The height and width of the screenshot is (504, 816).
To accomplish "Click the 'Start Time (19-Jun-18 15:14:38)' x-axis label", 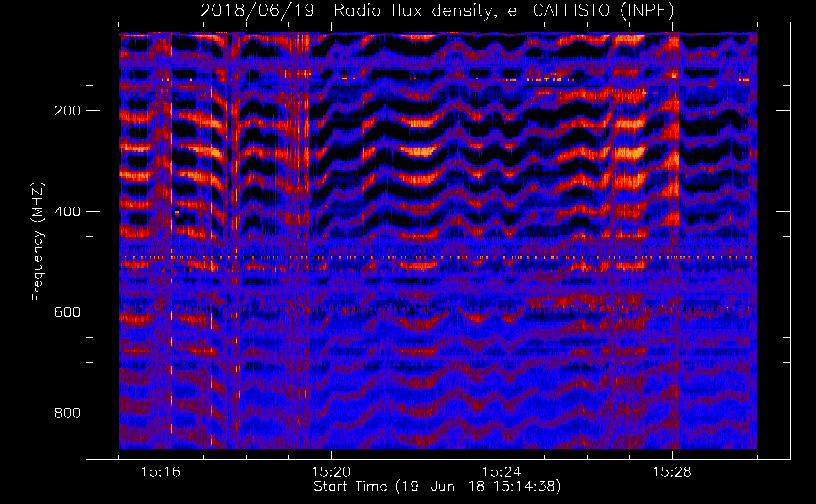I will click(437, 487).
